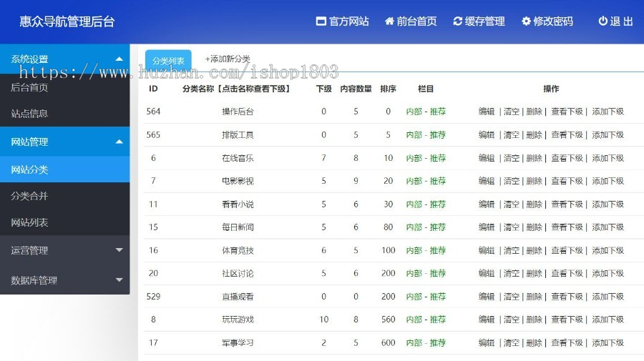Click the refresh icon beside 缓存管理
Viewport: 644px width, 361px height.
[x=457, y=21]
